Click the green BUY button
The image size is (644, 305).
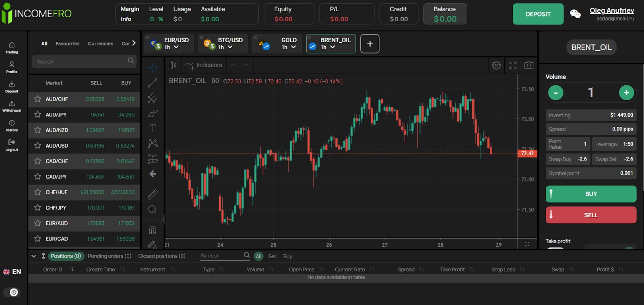tap(591, 194)
